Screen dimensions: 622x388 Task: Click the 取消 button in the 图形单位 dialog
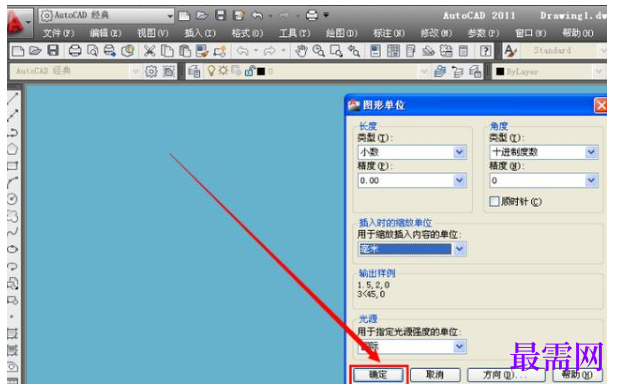click(x=435, y=375)
